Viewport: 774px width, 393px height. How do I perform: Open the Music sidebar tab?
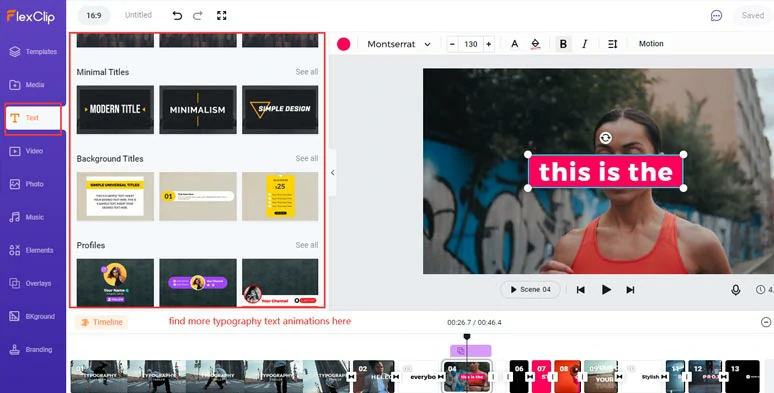tap(27, 217)
